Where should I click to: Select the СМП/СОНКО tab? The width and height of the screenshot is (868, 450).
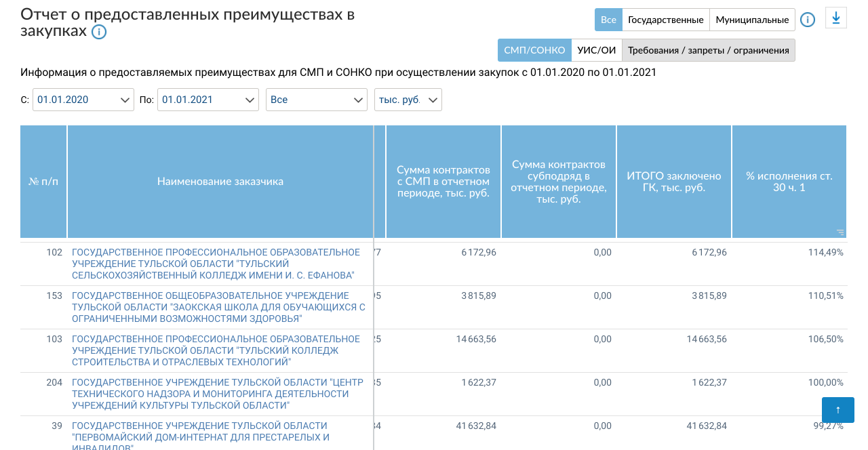coord(534,50)
